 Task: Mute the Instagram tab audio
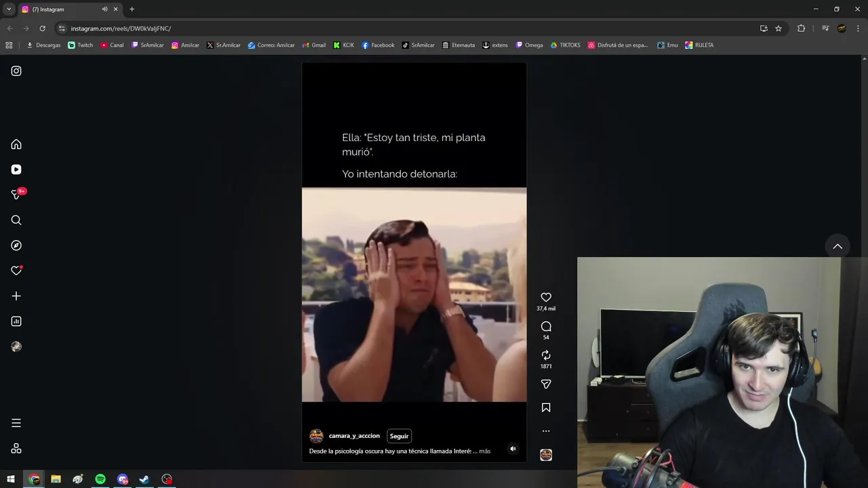pyautogui.click(x=104, y=9)
